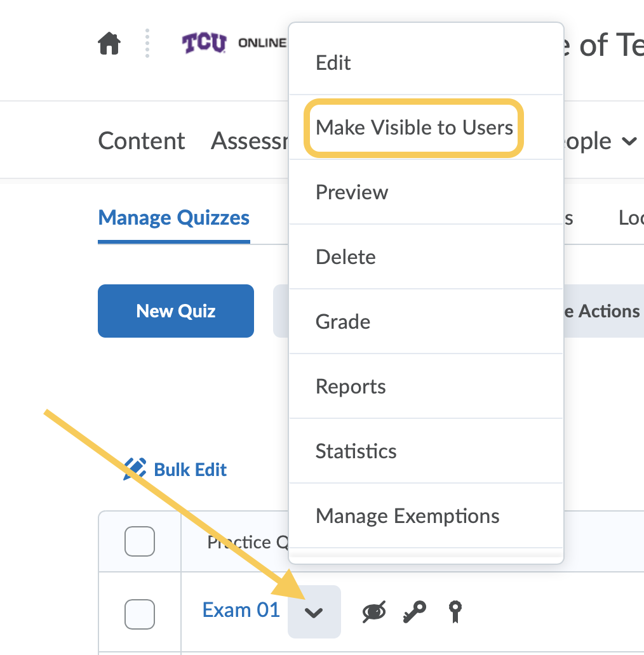
Task: Open special access settings via the key icon
Action: (x=414, y=611)
